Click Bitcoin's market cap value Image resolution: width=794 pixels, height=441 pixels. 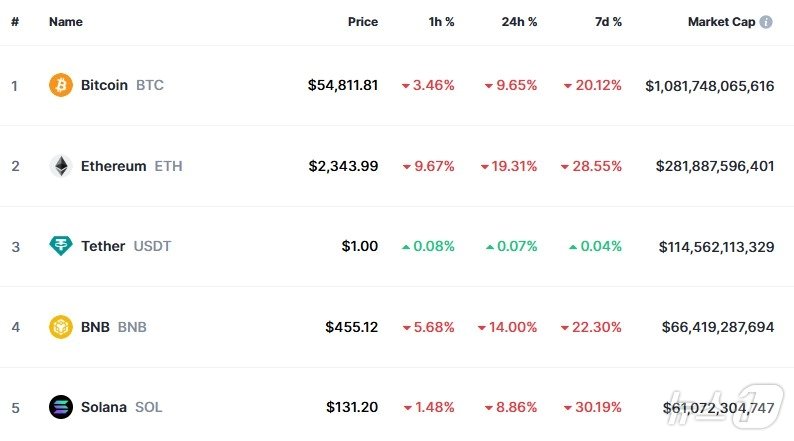click(709, 86)
